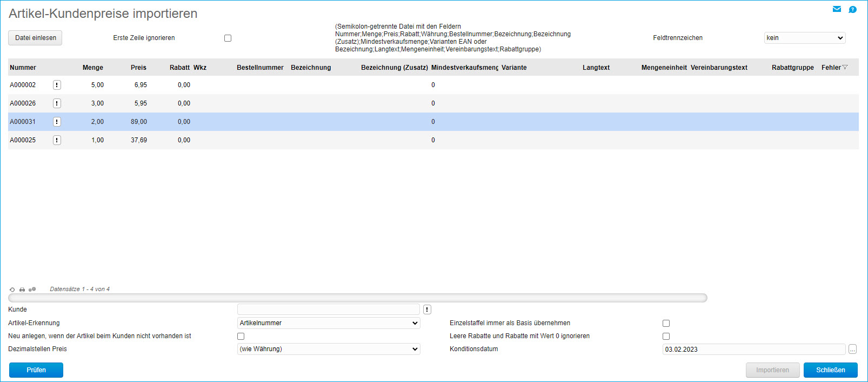868x382 pixels.
Task: Click the lookup icon beside the Kunde field
Action: (427, 309)
